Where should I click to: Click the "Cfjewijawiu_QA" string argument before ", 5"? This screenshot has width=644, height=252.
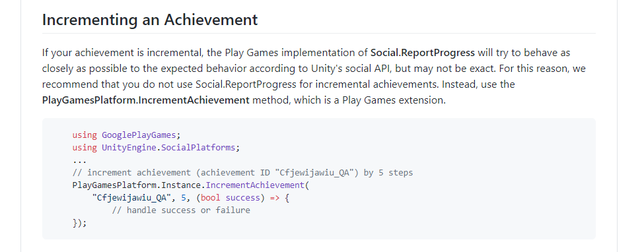coord(131,198)
